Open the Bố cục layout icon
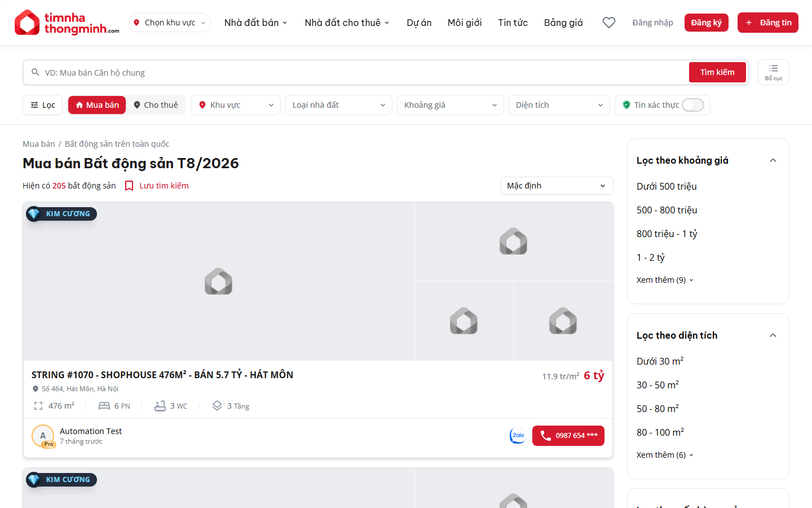812x508 pixels. [774, 72]
